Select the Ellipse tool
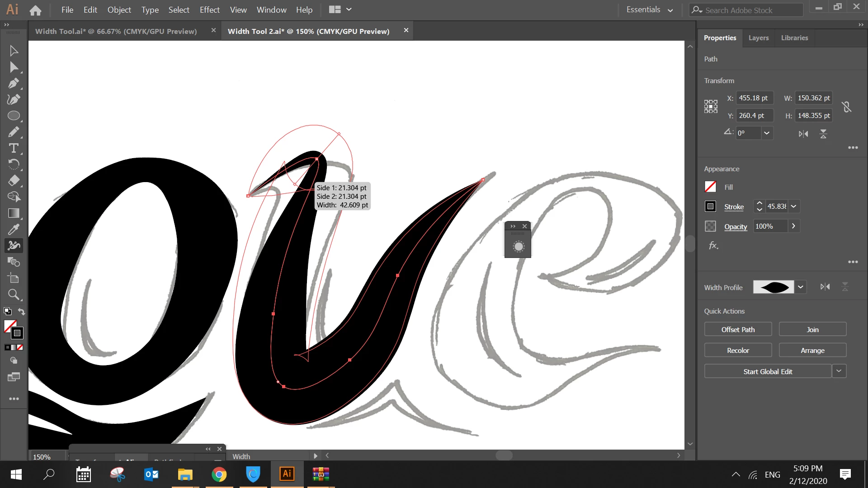 [14, 116]
